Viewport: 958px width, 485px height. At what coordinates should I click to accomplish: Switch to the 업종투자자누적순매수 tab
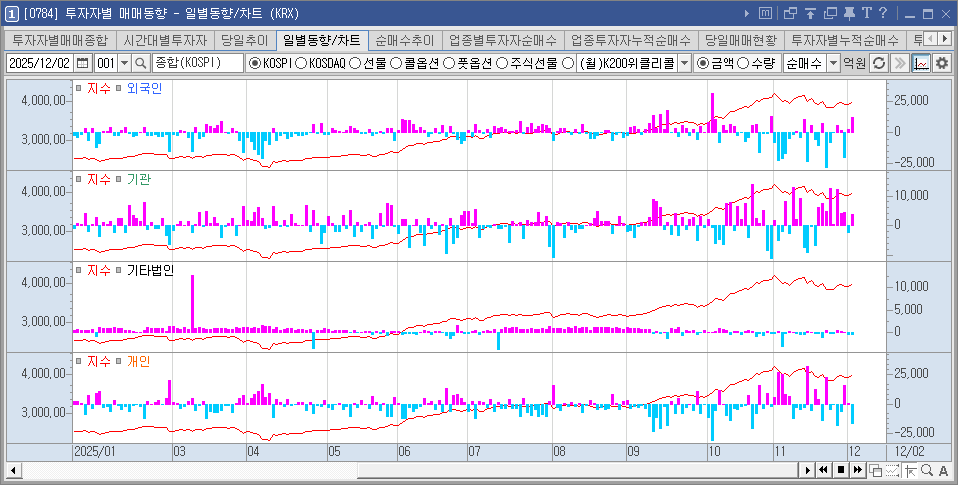click(x=631, y=40)
